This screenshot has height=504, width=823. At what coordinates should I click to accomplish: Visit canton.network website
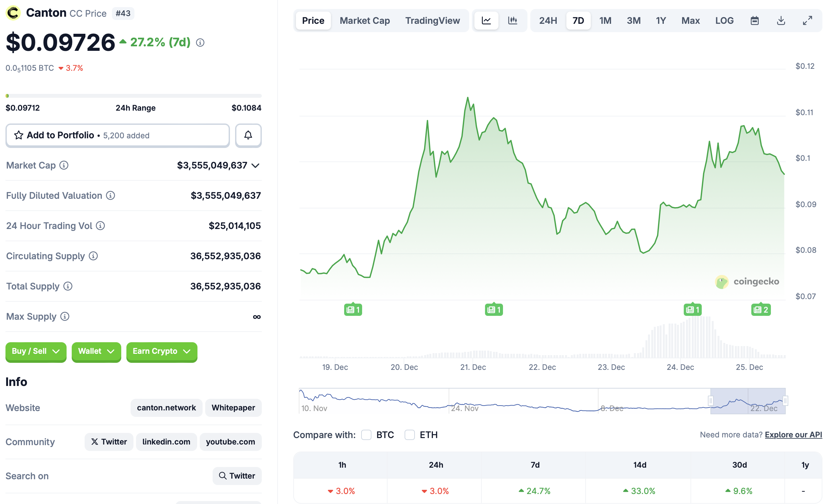[x=166, y=408]
